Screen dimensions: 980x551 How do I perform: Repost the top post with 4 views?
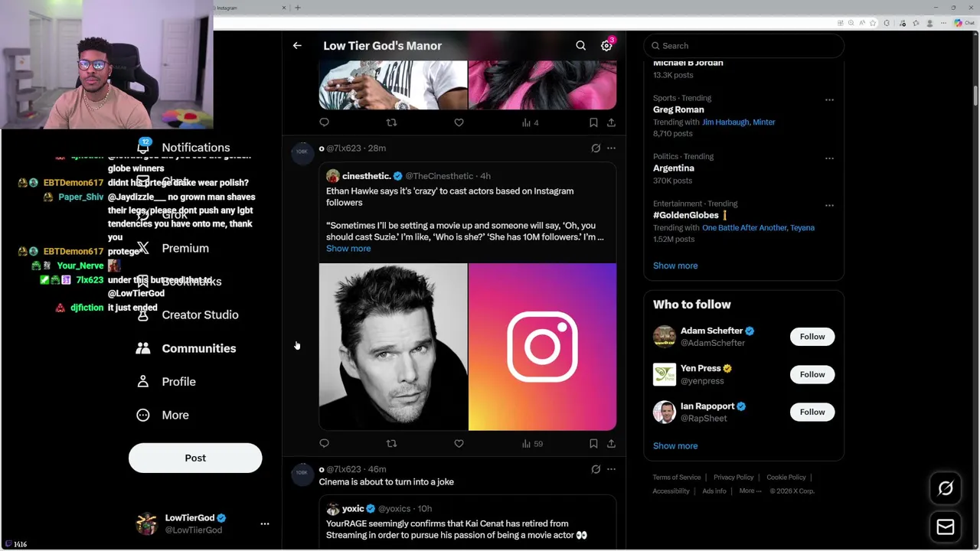pos(391,122)
